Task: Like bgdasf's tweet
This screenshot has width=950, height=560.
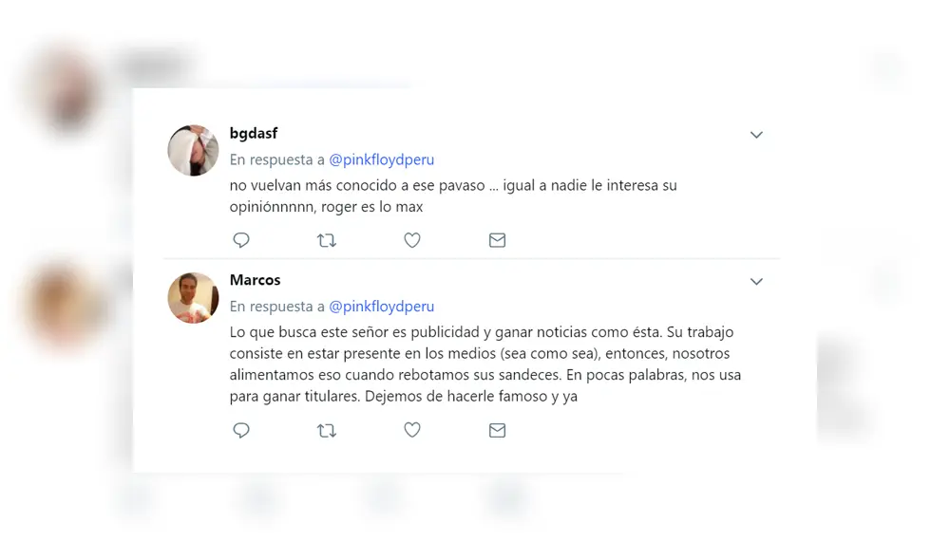Action: click(412, 240)
